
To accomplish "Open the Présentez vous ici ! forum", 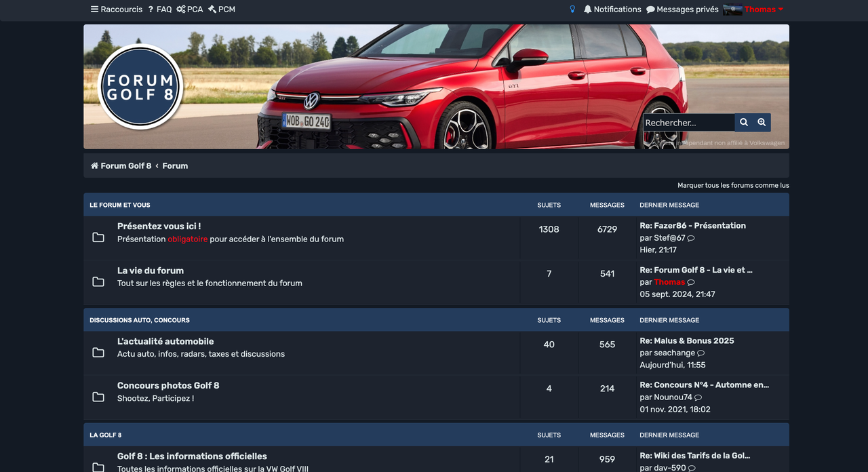I will pos(159,226).
